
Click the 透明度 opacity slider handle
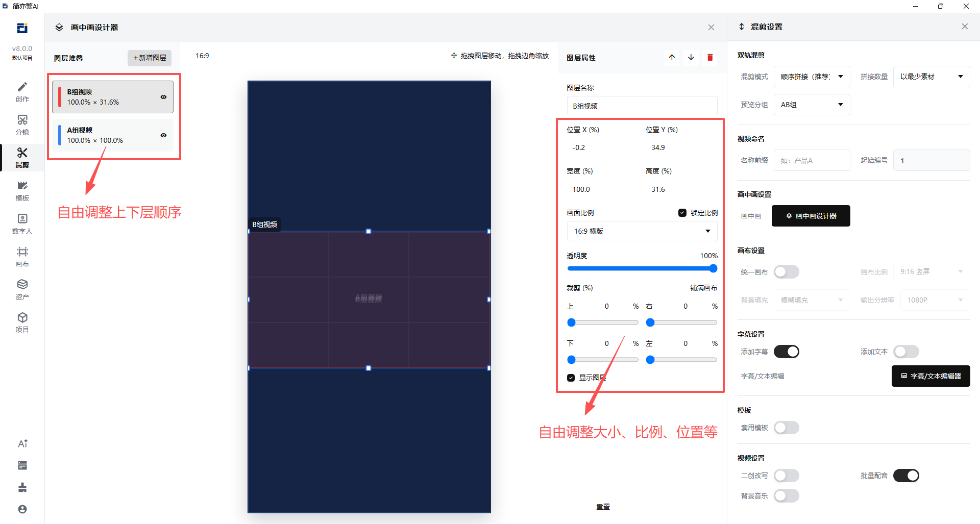click(713, 268)
